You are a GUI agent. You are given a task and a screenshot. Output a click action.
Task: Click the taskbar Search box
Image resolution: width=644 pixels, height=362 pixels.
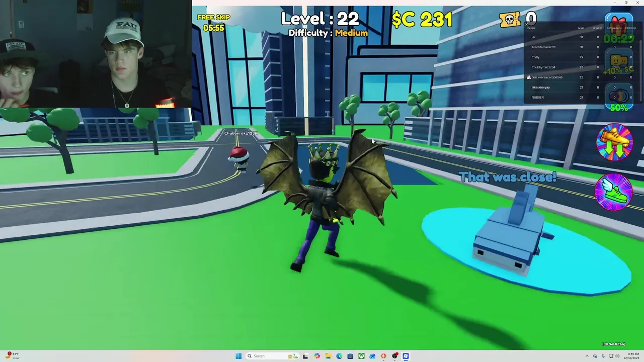(x=272, y=356)
